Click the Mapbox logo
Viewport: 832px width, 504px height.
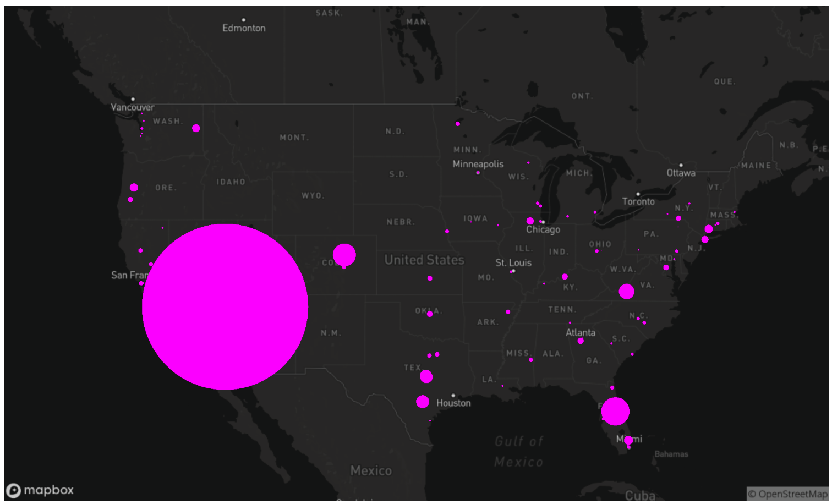coord(40,490)
